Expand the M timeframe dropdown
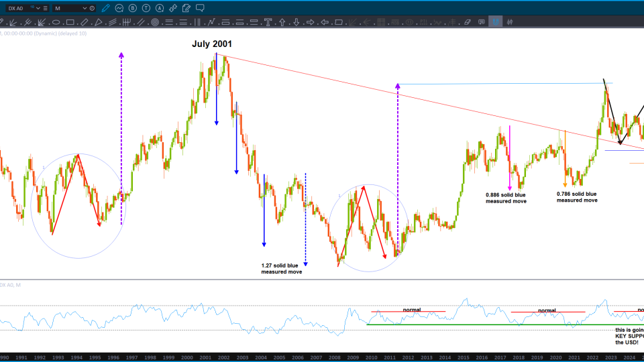This screenshot has height=362, width=644. coord(85,8)
